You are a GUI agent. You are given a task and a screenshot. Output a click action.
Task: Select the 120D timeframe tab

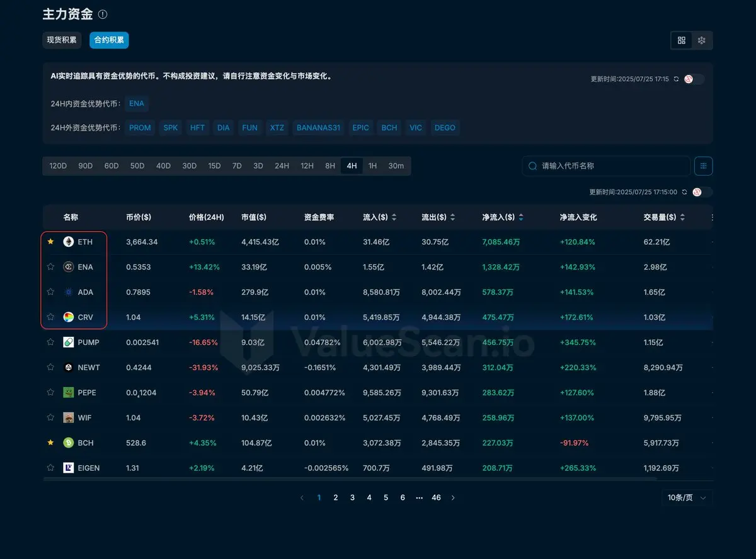point(58,166)
